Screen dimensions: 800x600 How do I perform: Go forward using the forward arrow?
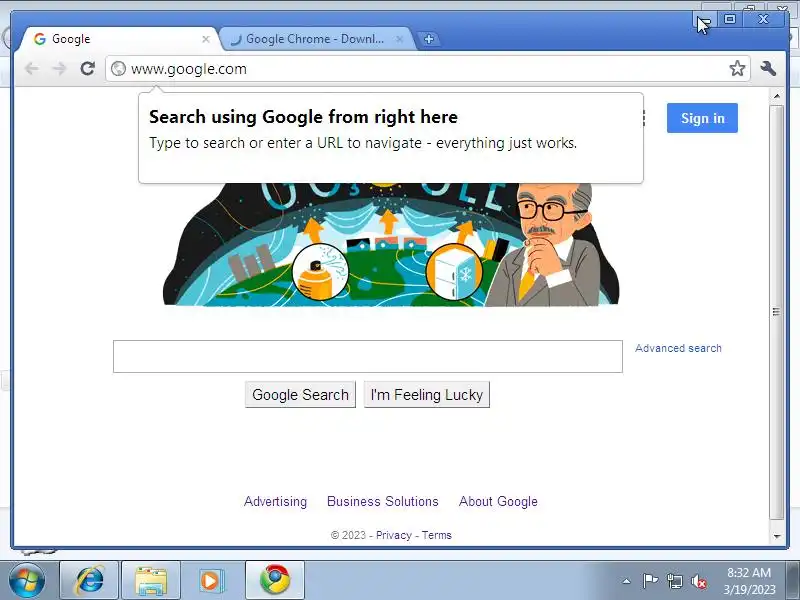point(59,68)
